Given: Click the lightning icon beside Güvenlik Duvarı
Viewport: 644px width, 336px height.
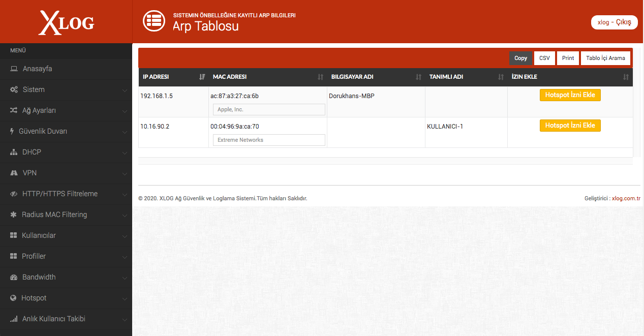Looking at the screenshot, I should (x=12, y=131).
